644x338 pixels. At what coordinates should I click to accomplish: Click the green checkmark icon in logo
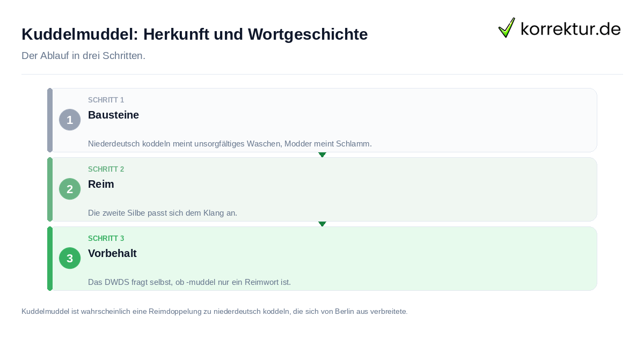(507, 28)
